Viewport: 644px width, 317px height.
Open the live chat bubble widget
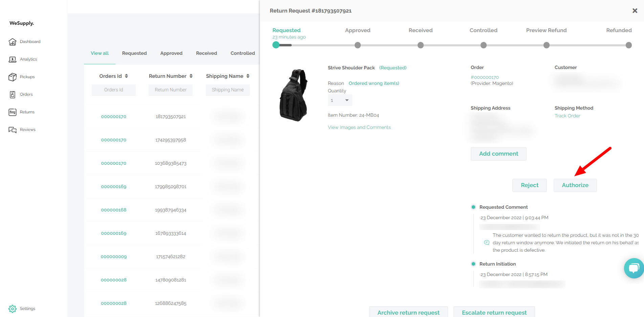pos(634,268)
